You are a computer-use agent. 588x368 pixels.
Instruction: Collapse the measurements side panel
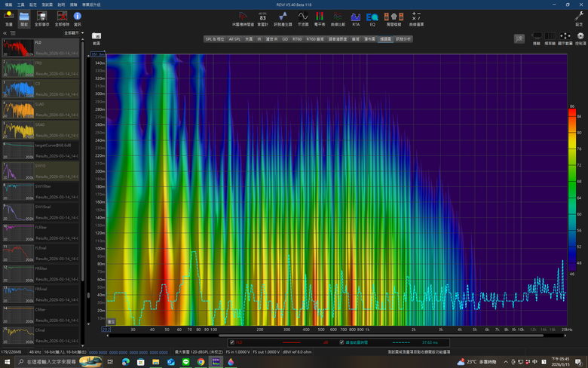coord(6,33)
